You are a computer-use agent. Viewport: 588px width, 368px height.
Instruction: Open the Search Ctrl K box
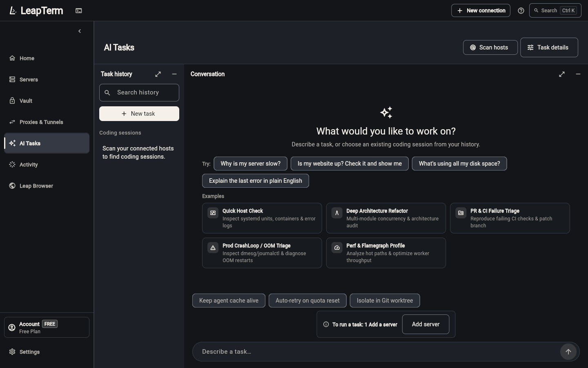[x=555, y=11]
